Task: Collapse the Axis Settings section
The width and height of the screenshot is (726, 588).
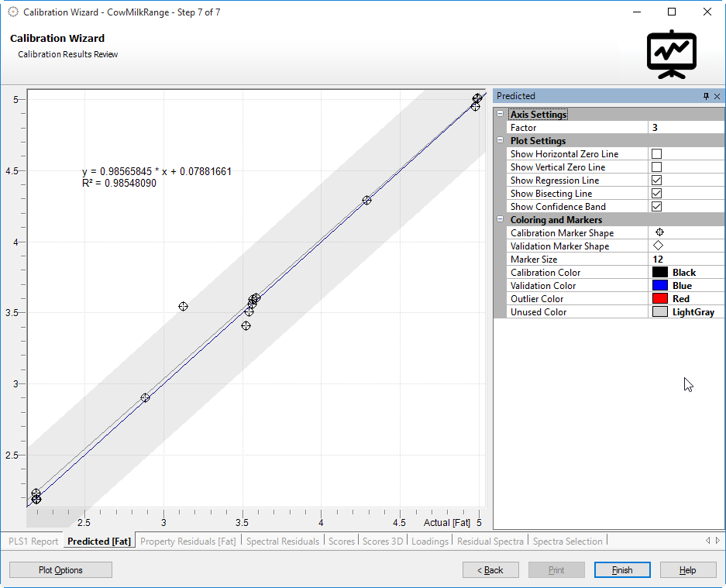Action: click(501, 115)
